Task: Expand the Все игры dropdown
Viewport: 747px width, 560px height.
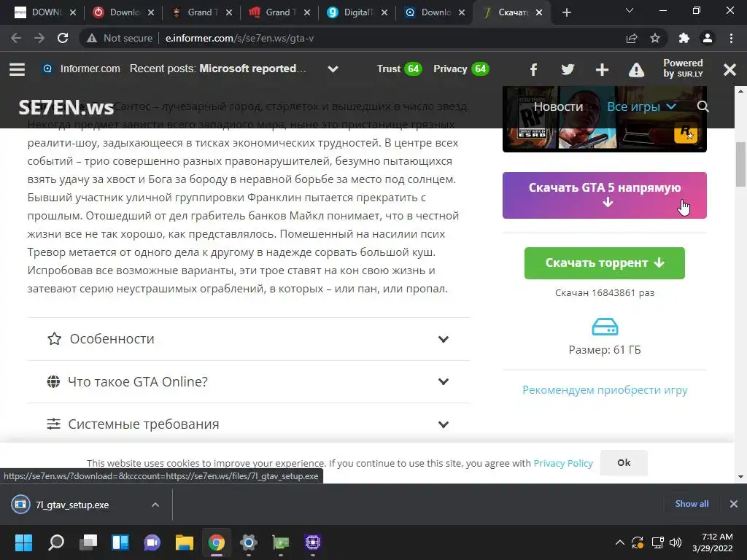Action: click(641, 106)
